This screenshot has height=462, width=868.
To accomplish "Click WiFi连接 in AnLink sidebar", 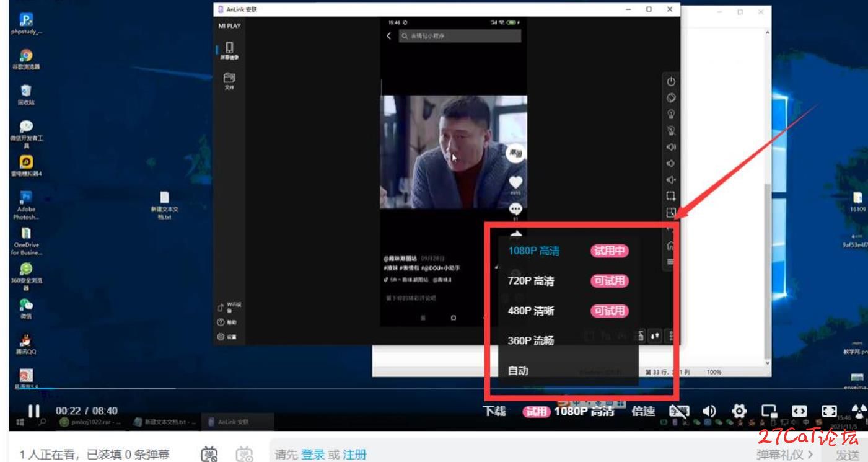I will click(230, 307).
